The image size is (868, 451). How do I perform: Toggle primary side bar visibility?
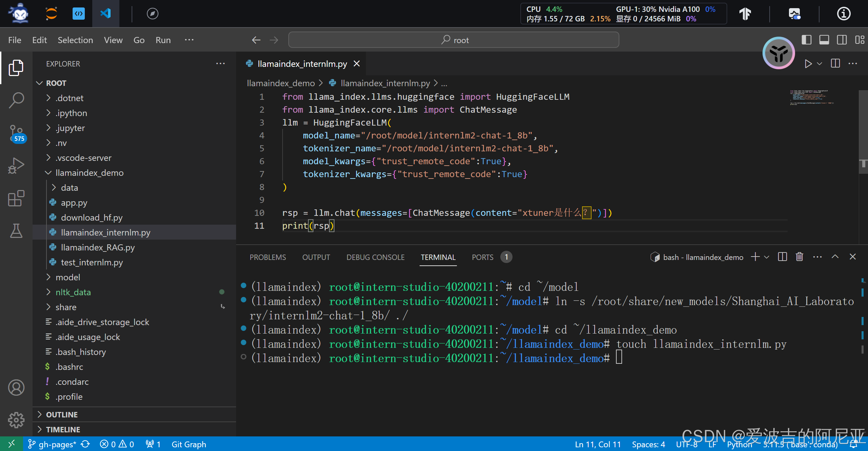pyautogui.click(x=806, y=40)
